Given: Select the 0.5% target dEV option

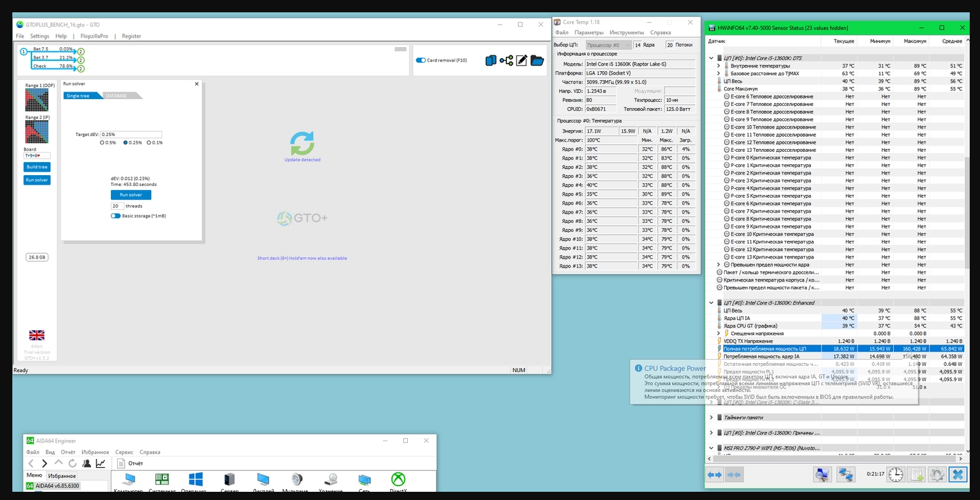Looking at the screenshot, I should pyautogui.click(x=103, y=142).
